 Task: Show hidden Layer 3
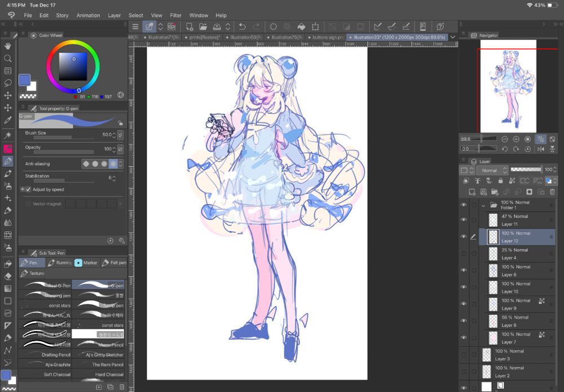464,355
